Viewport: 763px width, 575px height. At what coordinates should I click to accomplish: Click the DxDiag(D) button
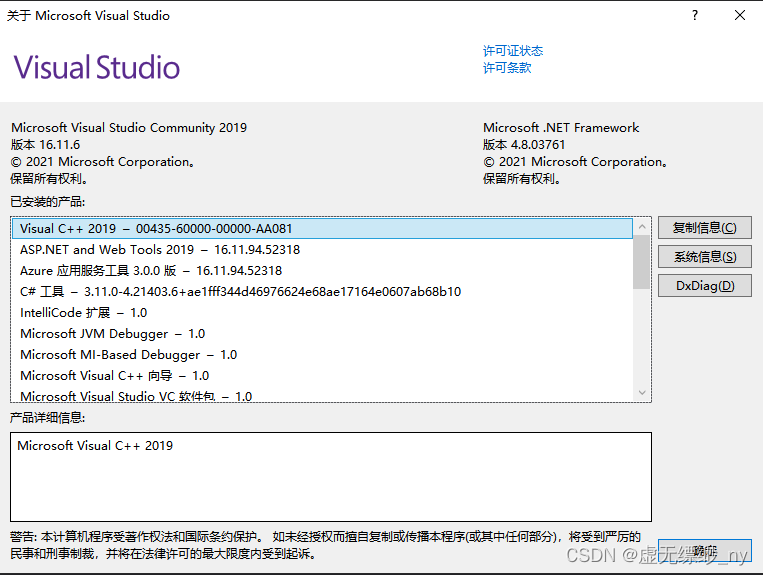(705, 286)
